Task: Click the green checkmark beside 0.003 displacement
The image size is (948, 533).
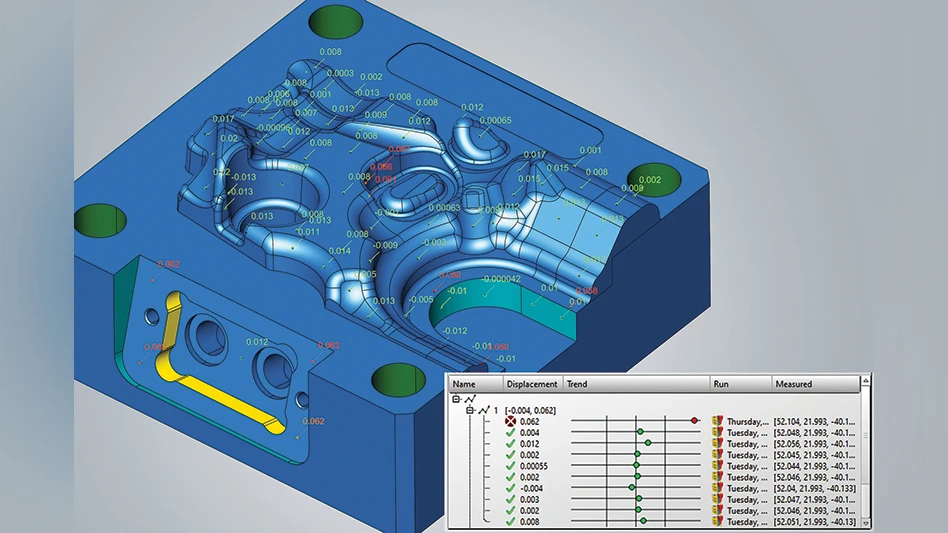Action: [511, 499]
